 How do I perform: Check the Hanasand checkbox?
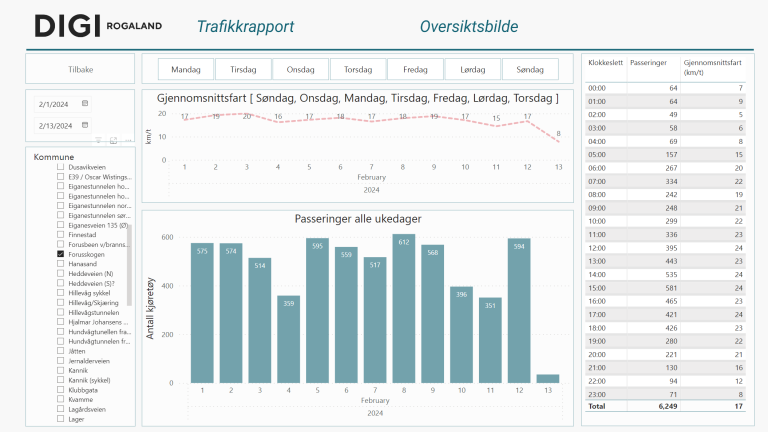pos(60,264)
